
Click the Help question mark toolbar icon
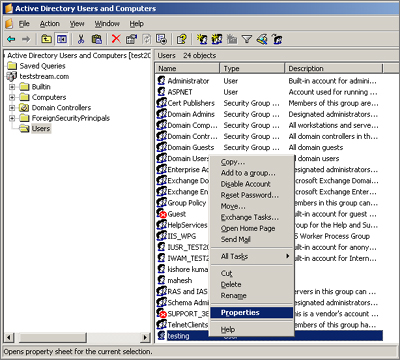click(x=182, y=39)
